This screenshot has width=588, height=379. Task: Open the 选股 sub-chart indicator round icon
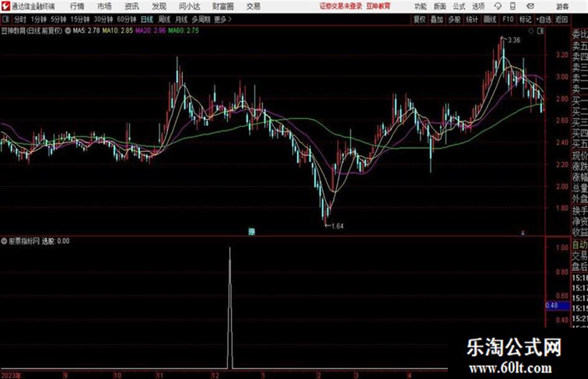click(x=4, y=241)
